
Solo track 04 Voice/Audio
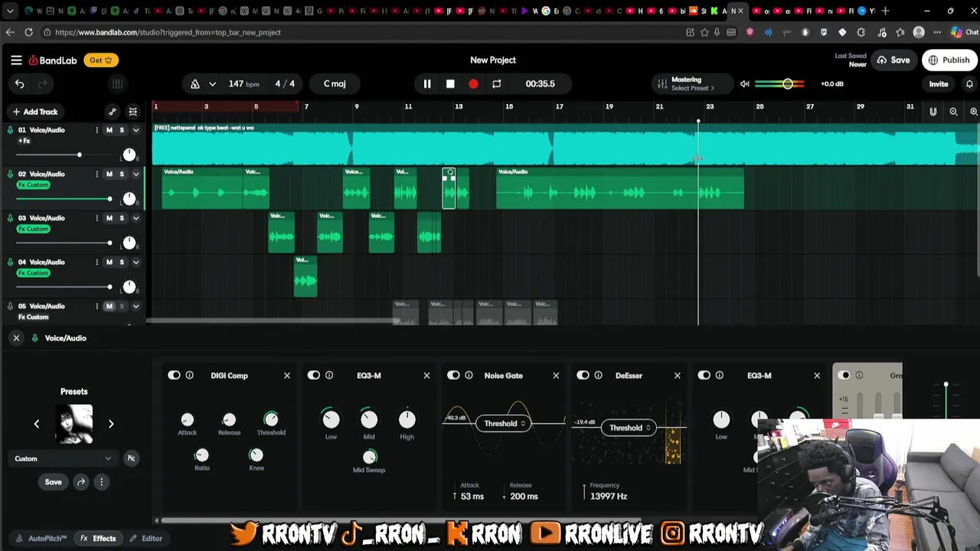tap(121, 262)
